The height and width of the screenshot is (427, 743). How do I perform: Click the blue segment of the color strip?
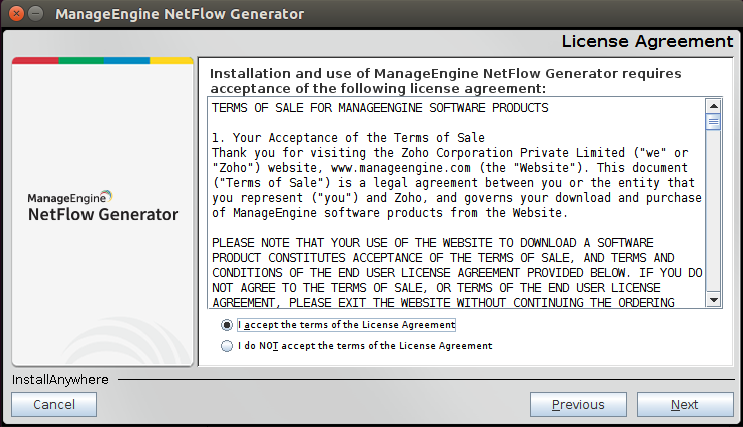coord(125,61)
